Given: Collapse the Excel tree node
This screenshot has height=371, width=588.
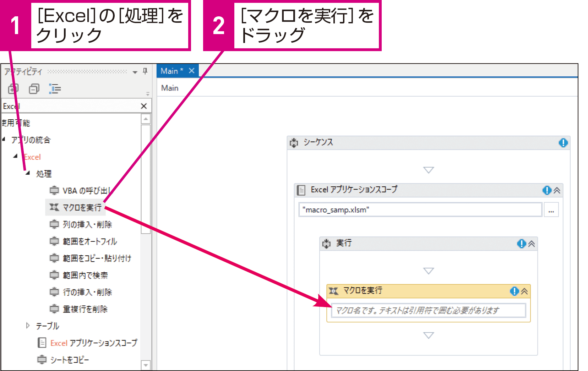Looking at the screenshot, I should click(15, 156).
